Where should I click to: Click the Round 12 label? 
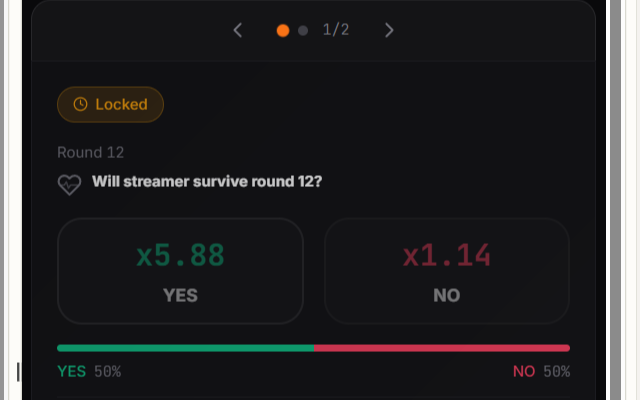pos(90,152)
